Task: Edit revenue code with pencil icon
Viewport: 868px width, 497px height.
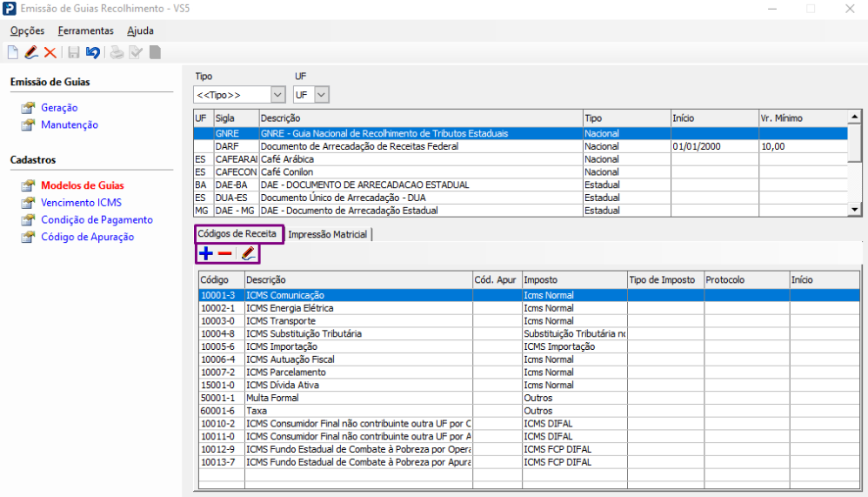Action: pos(248,253)
